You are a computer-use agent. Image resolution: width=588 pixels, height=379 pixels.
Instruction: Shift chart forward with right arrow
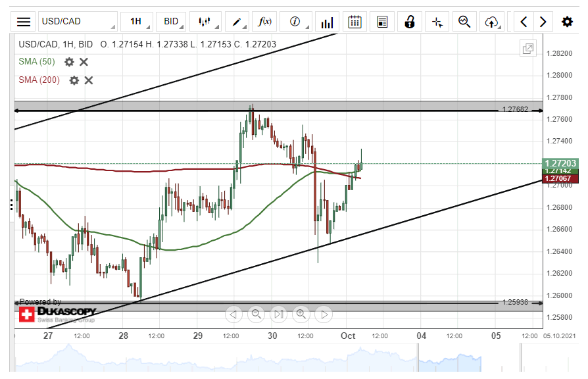(542, 22)
